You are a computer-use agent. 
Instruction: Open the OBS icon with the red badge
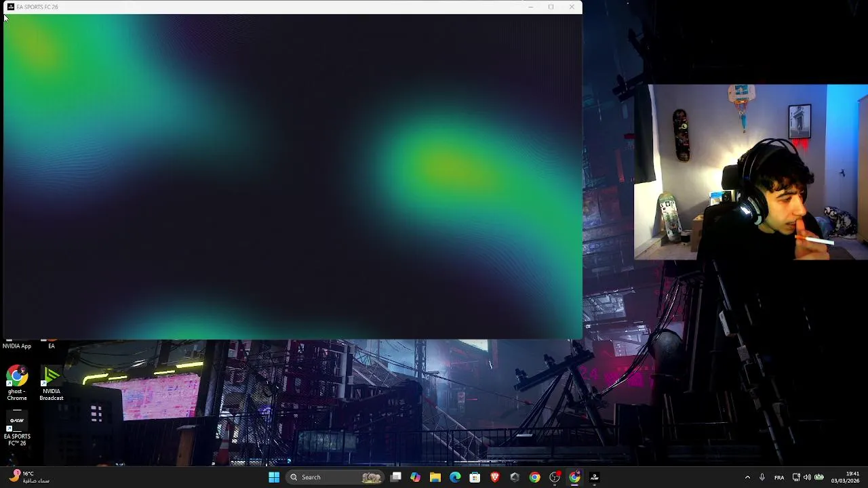555,477
